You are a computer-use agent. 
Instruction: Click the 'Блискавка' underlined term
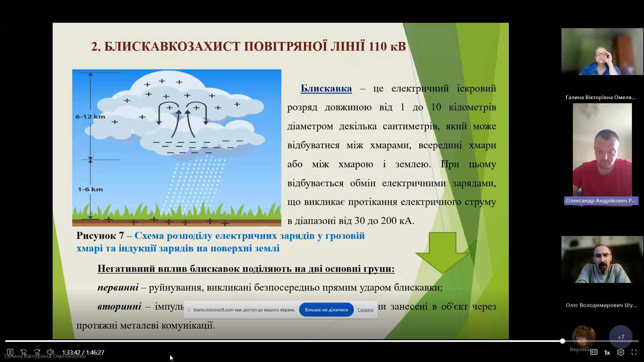326,88
